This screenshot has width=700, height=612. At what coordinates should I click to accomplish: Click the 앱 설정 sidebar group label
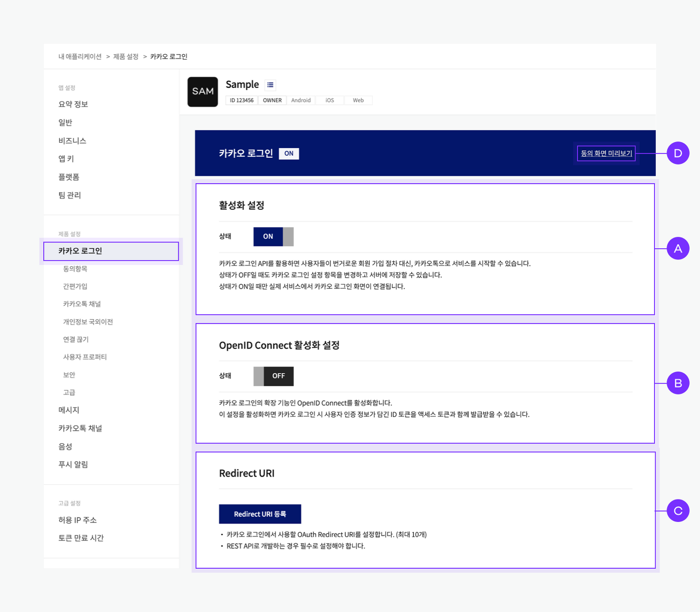[67, 88]
